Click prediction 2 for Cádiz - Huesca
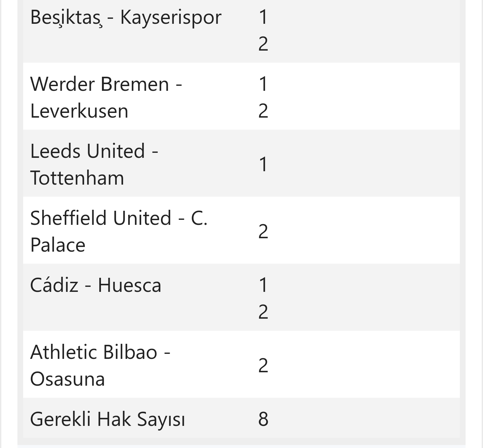The image size is (483, 448). point(263,312)
